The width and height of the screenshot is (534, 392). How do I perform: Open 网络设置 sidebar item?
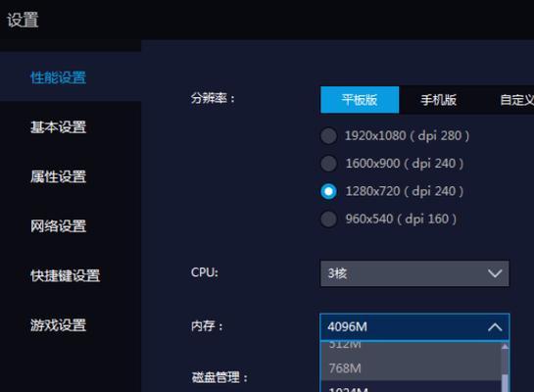58,225
